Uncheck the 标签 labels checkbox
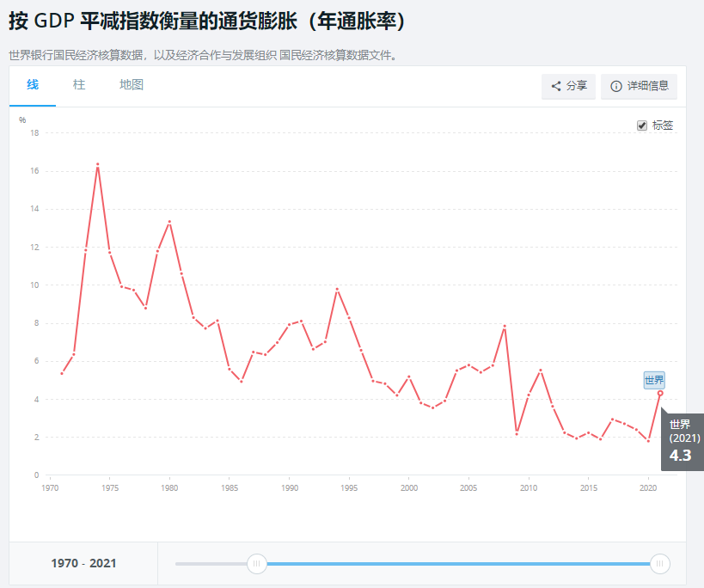 click(x=642, y=126)
